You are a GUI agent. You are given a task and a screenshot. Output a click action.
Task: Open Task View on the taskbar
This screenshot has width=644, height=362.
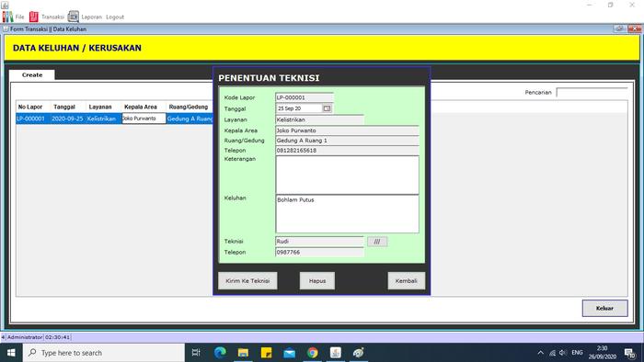coord(196,353)
